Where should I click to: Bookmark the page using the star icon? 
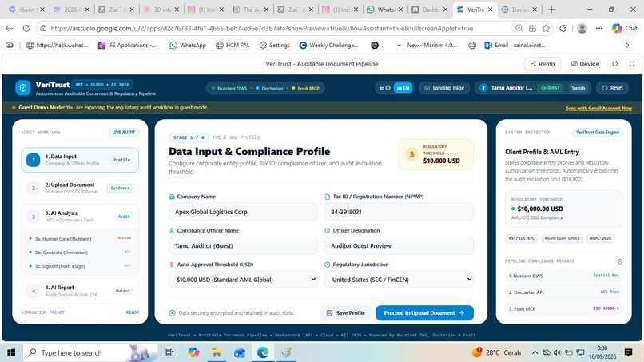546,28
